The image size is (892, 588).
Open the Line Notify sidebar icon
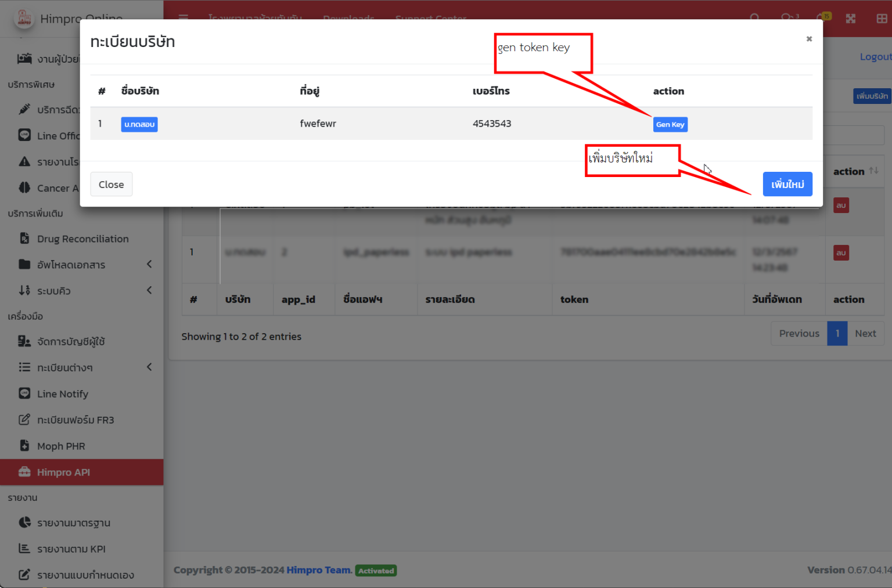[x=24, y=393]
